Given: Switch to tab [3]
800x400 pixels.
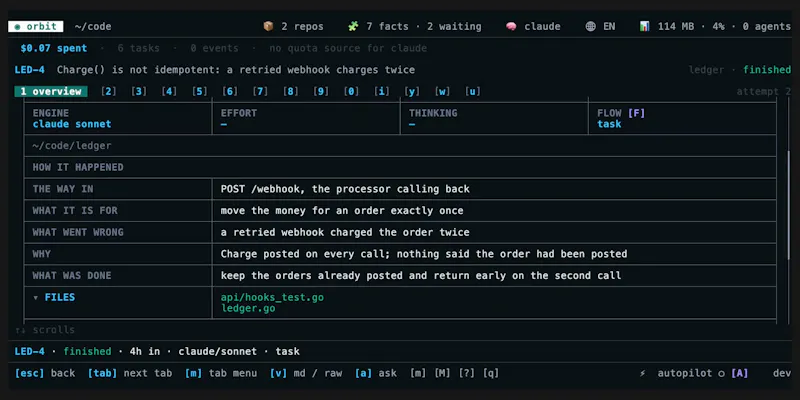Looking at the screenshot, I should coord(139,92).
